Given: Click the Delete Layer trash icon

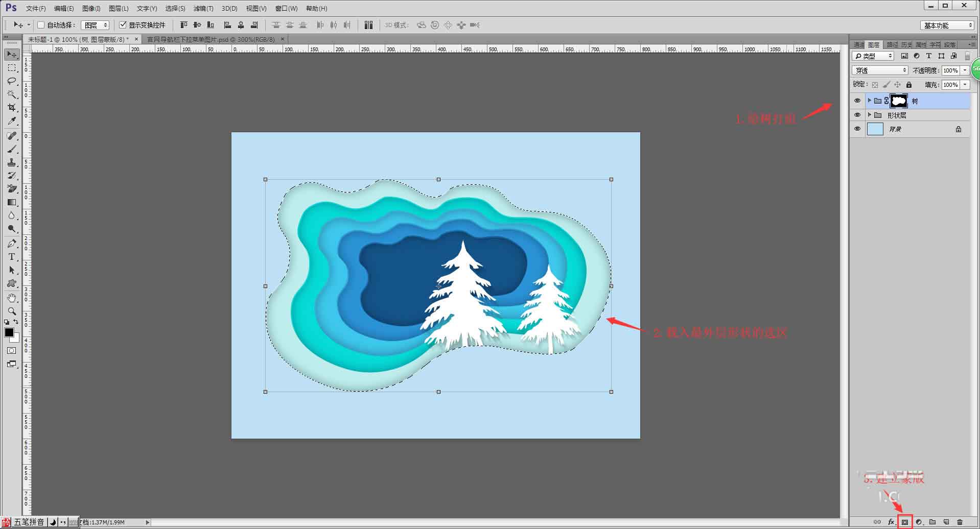Looking at the screenshot, I should (960, 522).
